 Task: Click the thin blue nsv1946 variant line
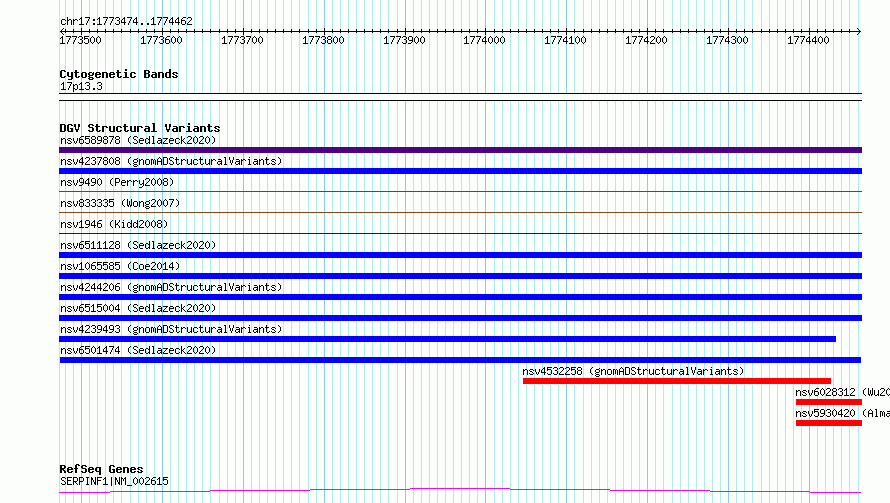click(x=460, y=234)
